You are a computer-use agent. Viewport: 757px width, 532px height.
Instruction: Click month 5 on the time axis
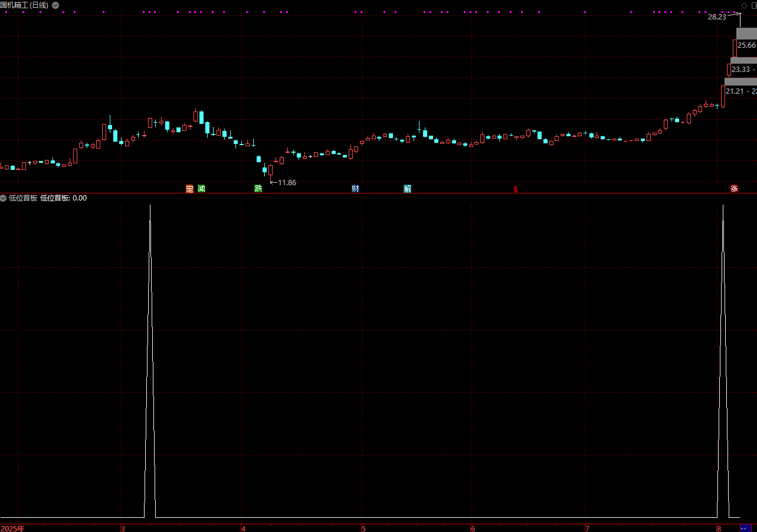363,528
